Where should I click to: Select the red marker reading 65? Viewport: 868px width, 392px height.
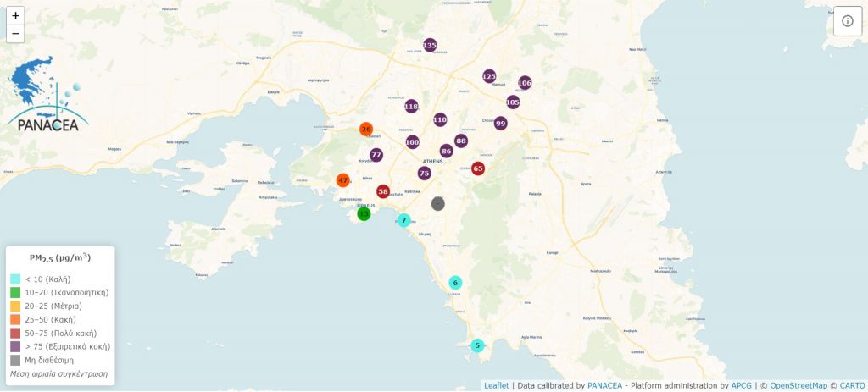click(x=478, y=168)
